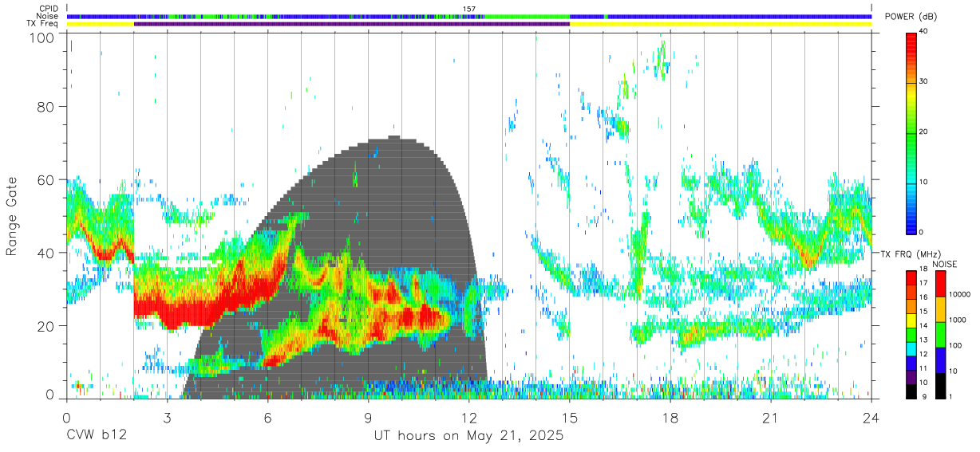This screenshot has height=452, width=980.
Task: Click the power colorbar label 40
Action: (923, 31)
